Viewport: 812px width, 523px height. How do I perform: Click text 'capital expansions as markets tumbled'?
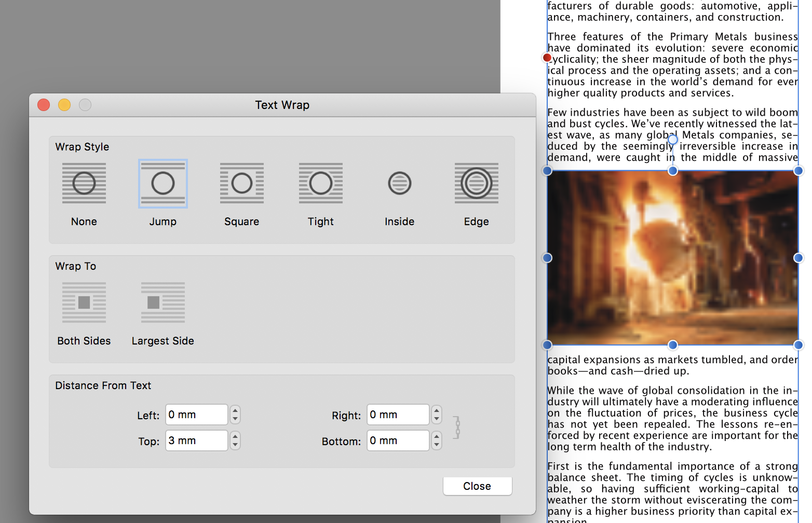646,360
